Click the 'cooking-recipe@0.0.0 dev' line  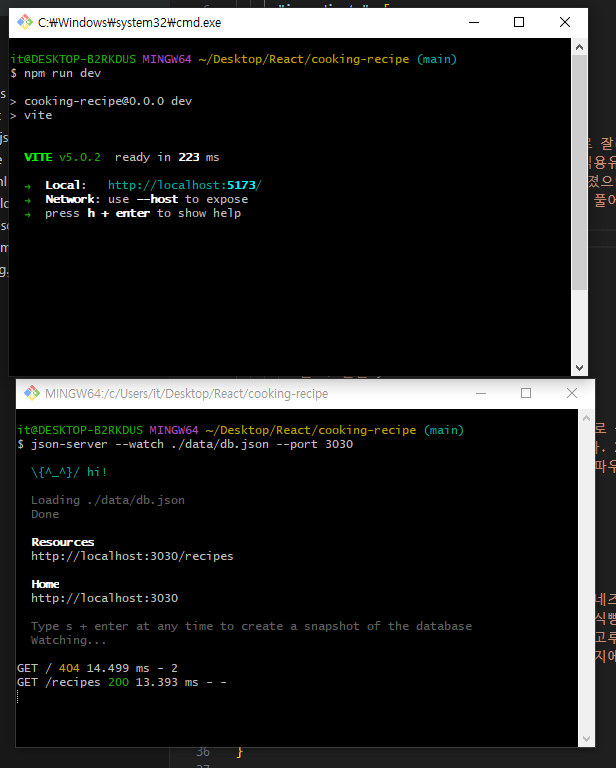tap(108, 101)
